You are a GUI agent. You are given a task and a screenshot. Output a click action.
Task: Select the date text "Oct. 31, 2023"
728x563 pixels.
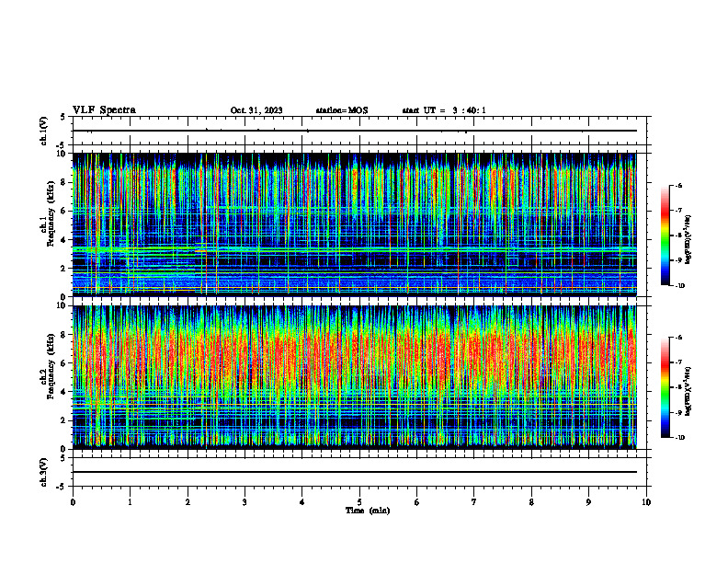(256, 110)
